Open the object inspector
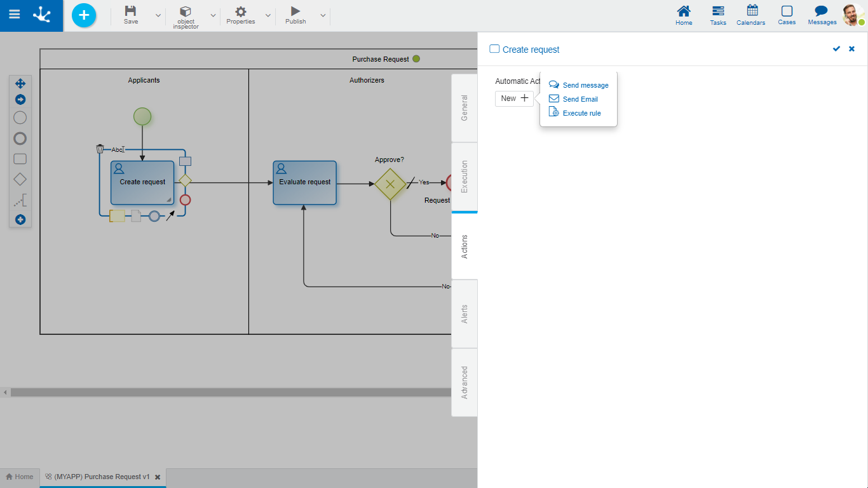This screenshot has width=868, height=488. pos(186,18)
